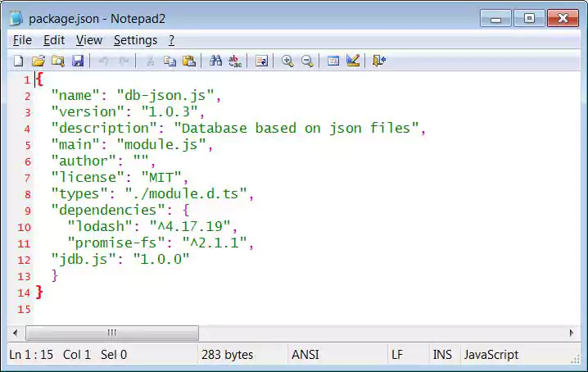
Task: Save the file with the floppy disk icon
Action: 78,61
